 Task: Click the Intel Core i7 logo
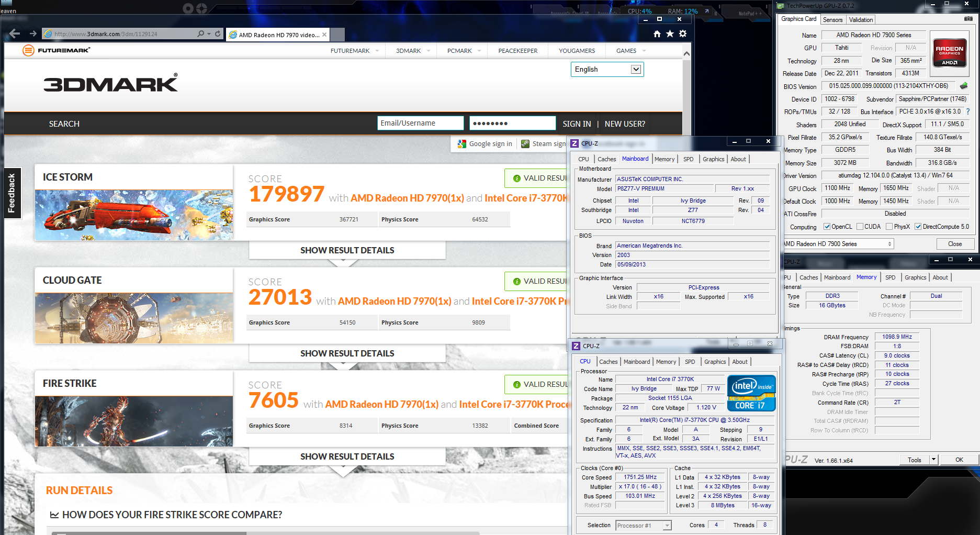click(x=751, y=393)
